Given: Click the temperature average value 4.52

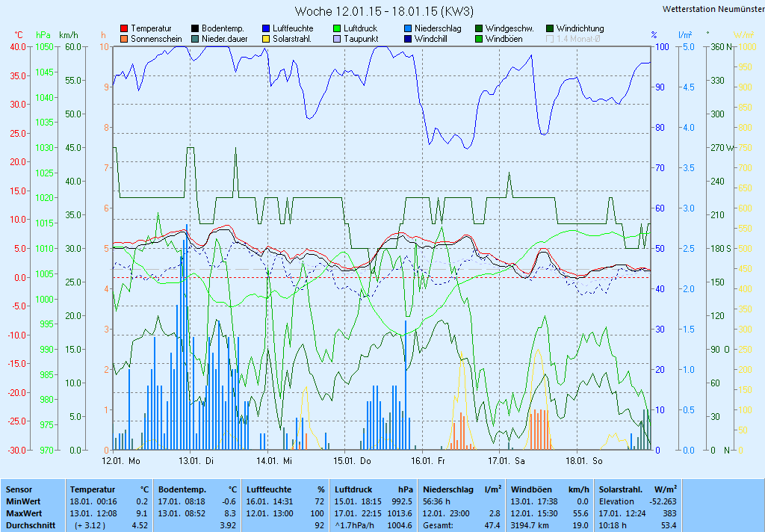Looking at the screenshot, I should click(140, 526).
